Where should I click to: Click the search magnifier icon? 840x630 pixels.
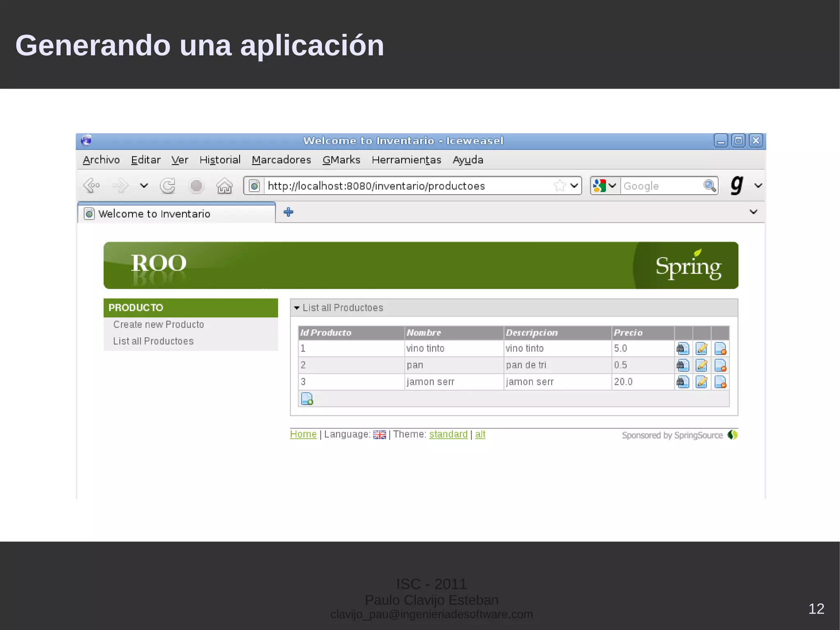tap(710, 186)
